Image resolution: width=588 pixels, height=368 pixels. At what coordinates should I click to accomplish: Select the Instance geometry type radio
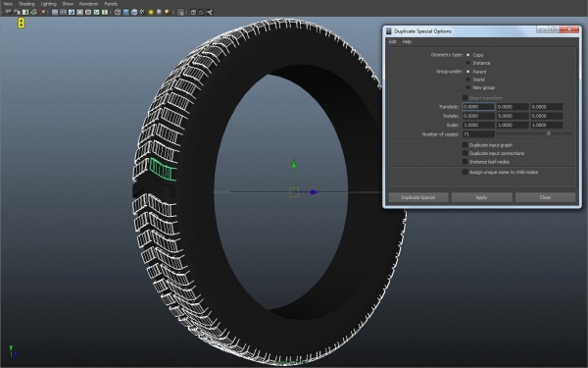[468, 63]
